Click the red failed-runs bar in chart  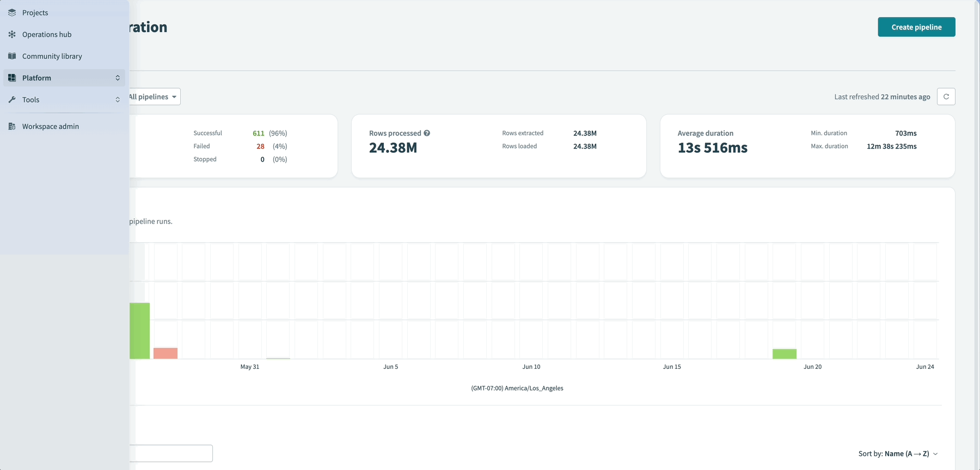click(x=166, y=354)
